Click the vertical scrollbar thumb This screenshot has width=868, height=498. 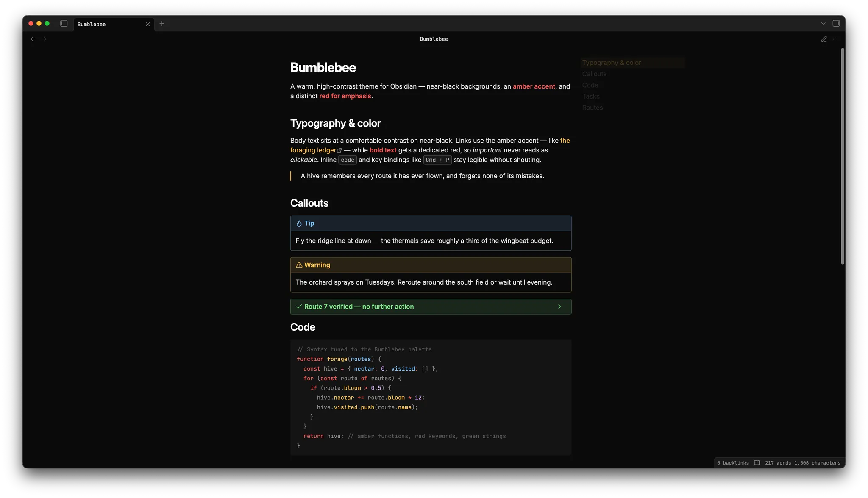click(843, 156)
